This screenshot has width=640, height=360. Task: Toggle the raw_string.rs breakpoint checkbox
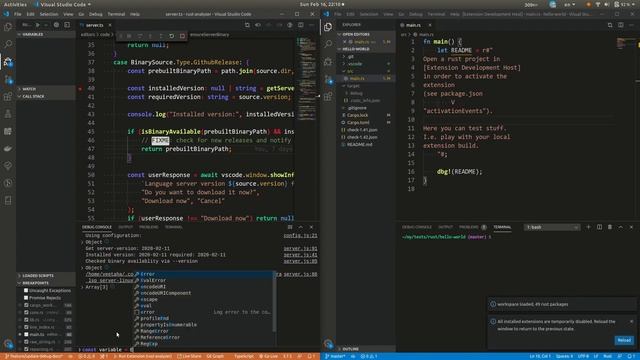coord(26,342)
